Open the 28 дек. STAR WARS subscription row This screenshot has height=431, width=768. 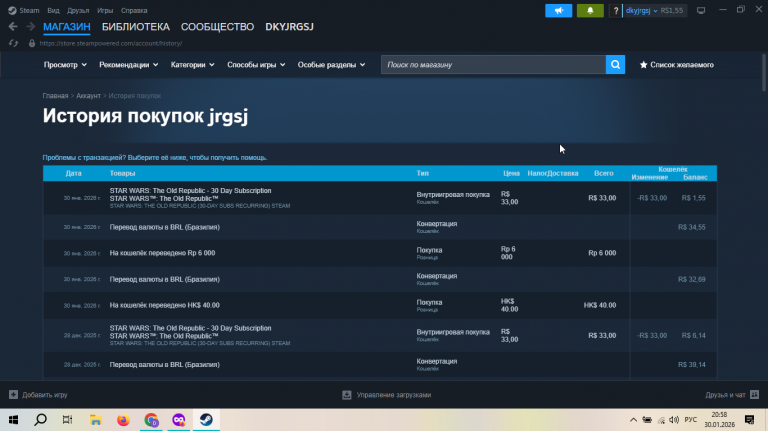coord(380,335)
